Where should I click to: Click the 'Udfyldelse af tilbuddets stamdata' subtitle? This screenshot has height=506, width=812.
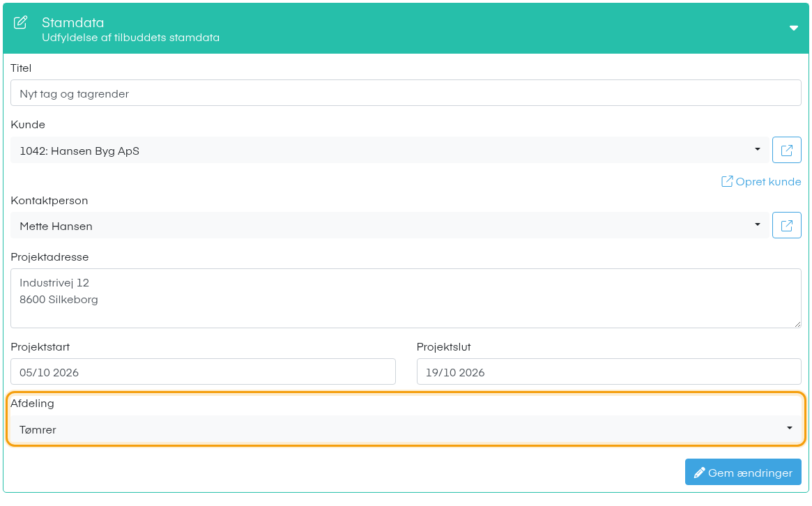coord(131,38)
